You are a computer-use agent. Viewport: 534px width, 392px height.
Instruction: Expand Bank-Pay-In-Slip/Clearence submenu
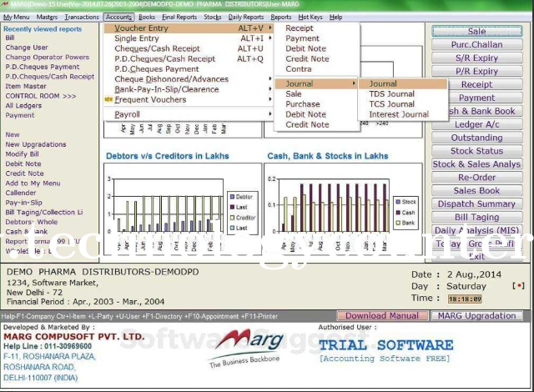point(189,89)
